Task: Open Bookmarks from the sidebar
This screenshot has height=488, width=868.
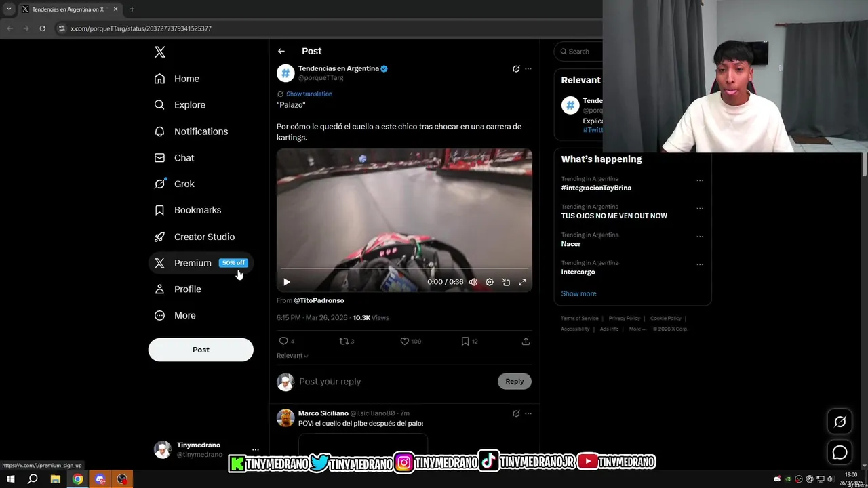Action: [188, 210]
